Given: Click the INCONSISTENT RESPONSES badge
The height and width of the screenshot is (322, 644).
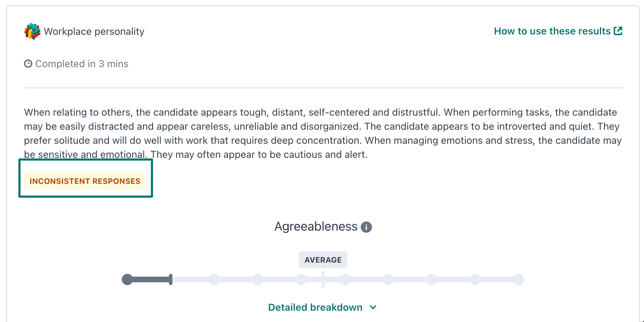Looking at the screenshot, I should click(85, 181).
